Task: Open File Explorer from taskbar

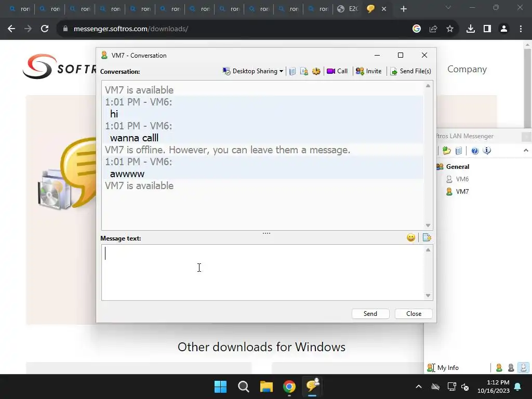Action: pyautogui.click(x=267, y=387)
